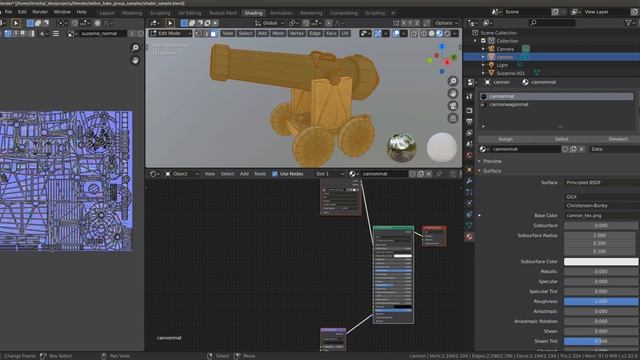Enable face select mode
Image resolution: width=640 pixels, height=360 pixels.
pyautogui.click(x=213, y=33)
